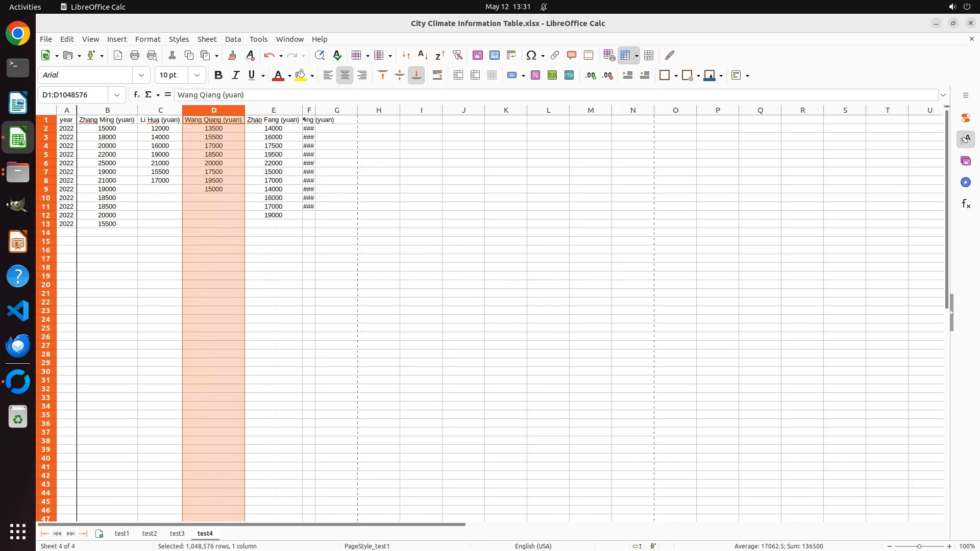Open the Function Wizard icon
This screenshot has height=551, width=980.
[136, 95]
